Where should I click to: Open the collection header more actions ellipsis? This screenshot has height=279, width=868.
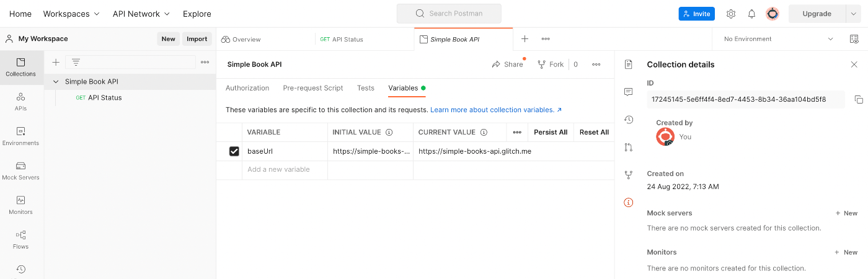596,64
